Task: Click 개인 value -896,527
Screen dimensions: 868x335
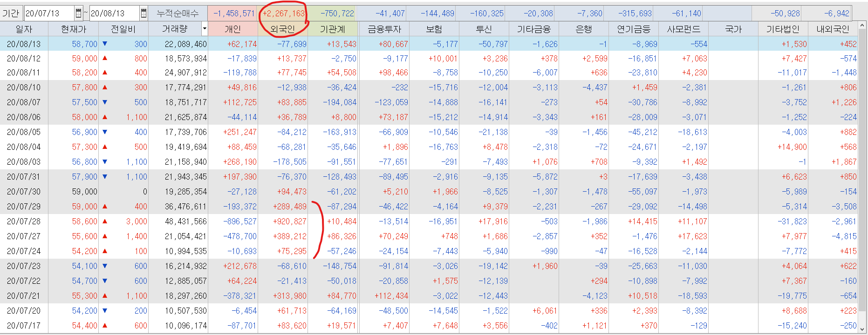Action: tap(240, 221)
